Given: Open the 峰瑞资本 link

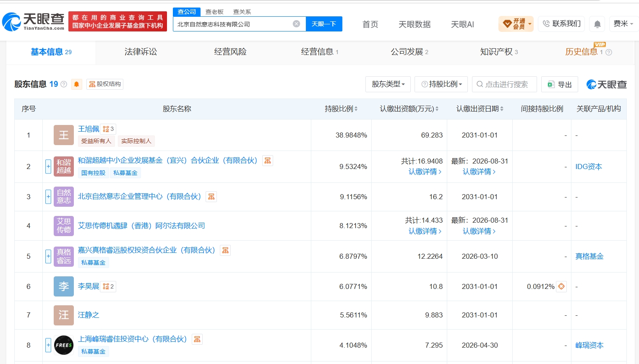Looking at the screenshot, I should [589, 345].
